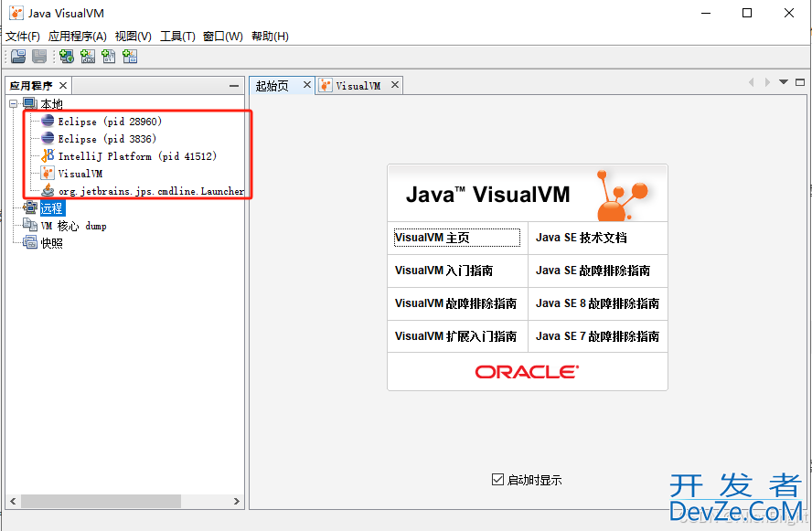Select the 快照 node label
This screenshot has height=531, width=812.
tap(52, 243)
